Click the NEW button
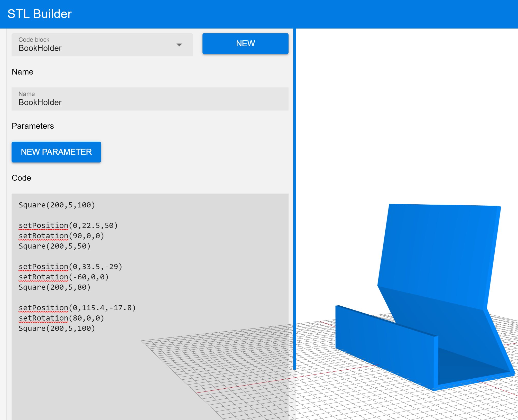The image size is (518, 420). coord(245,43)
